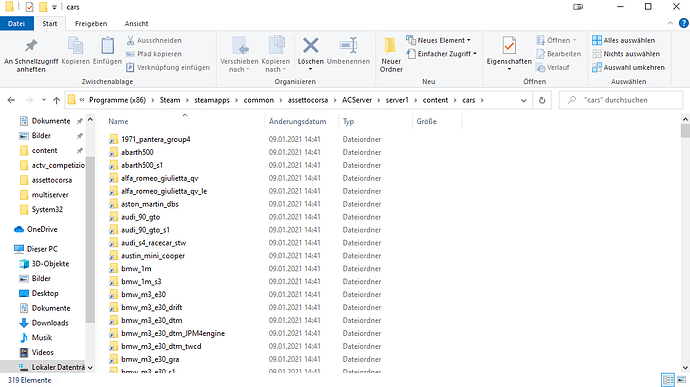Image resolution: width=690 pixels, height=387 pixels.
Task: Open Kopieren nach menu
Action: 275,55
